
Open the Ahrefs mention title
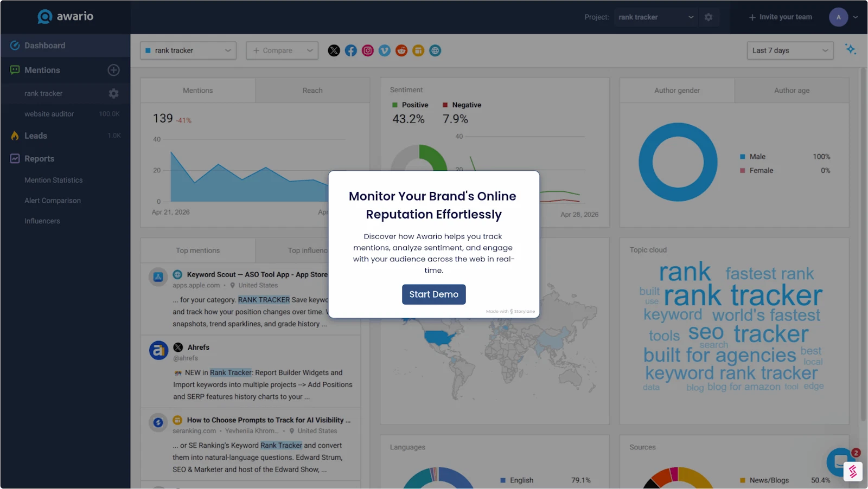(x=199, y=348)
